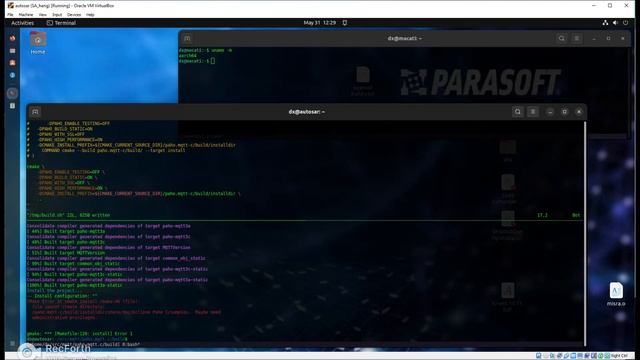Viewport: 640px width, 360px height.
Task: Launch Ubuntu Software from the dock
Action: [x=13, y=63]
